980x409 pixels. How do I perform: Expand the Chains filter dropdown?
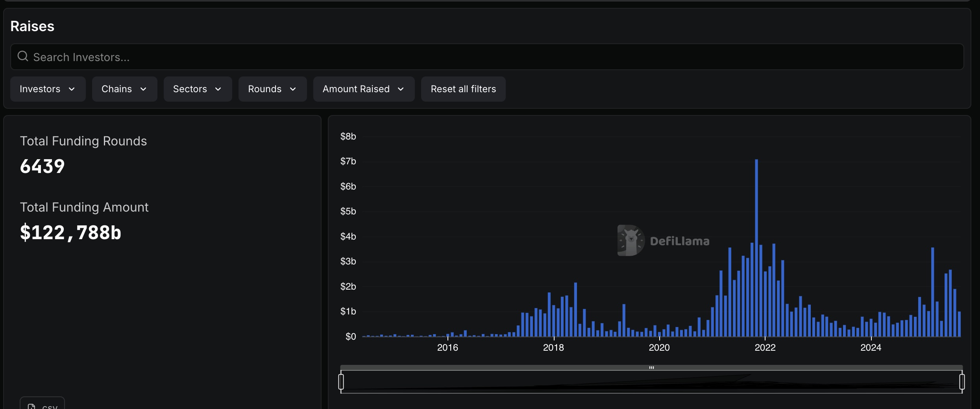pyautogui.click(x=124, y=89)
